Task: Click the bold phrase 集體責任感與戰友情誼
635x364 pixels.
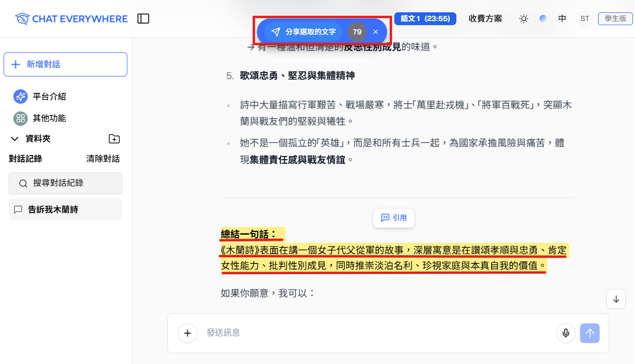Action: [x=299, y=160]
